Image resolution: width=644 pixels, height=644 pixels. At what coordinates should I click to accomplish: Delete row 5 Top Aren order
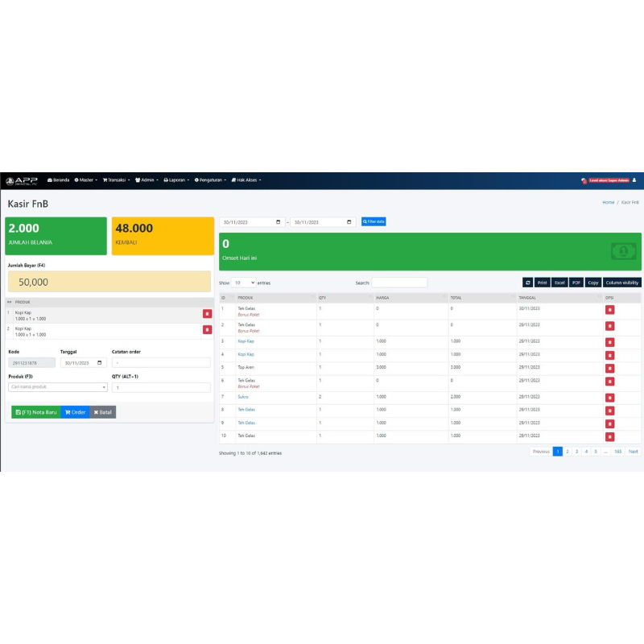coord(609,369)
